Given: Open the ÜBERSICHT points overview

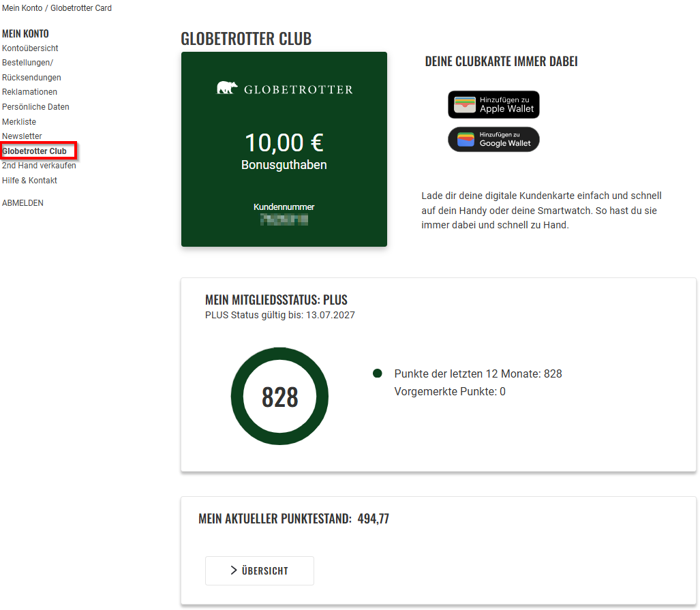Looking at the screenshot, I should click(x=260, y=570).
